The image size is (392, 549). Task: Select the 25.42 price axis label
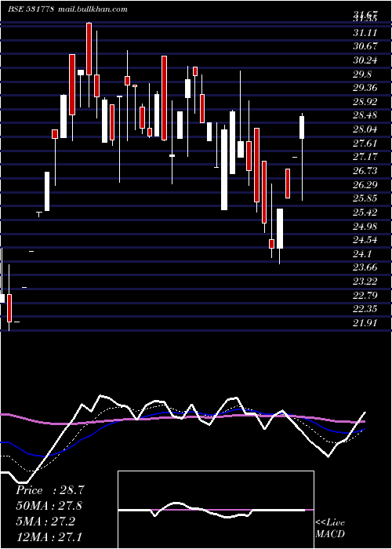(x=365, y=213)
